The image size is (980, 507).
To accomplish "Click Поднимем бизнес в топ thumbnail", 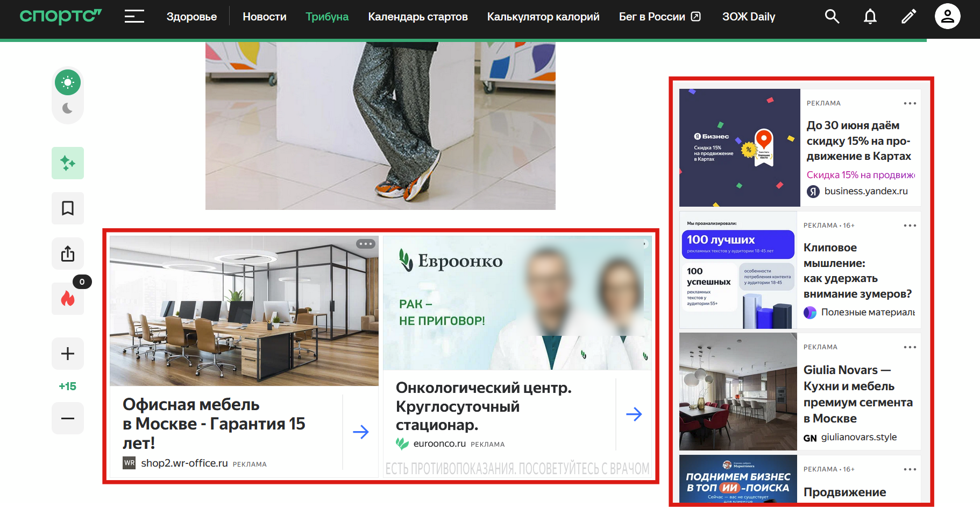I will [x=738, y=479].
